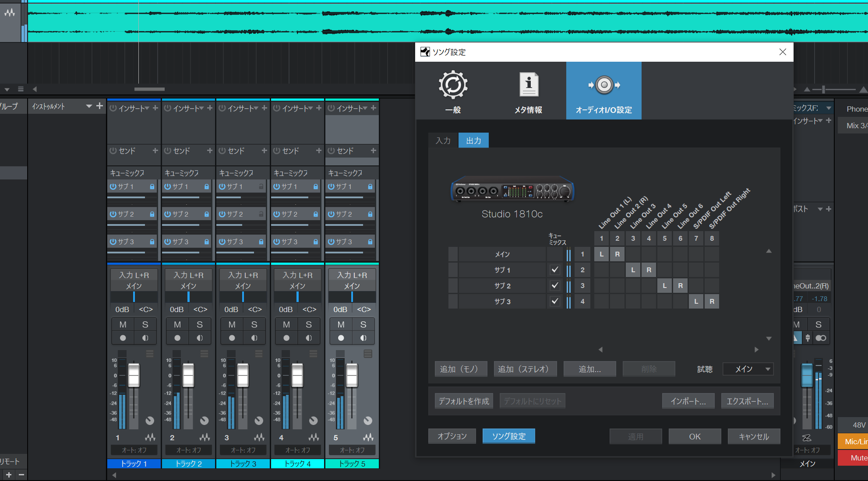Mute track 1 with M button
The image size is (868, 481).
(123, 324)
